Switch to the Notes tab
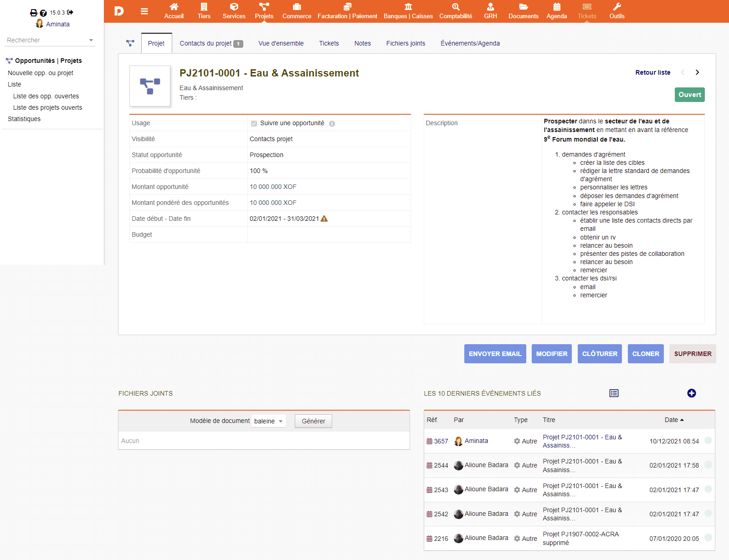Viewport: 729px width, 560px height. (362, 43)
